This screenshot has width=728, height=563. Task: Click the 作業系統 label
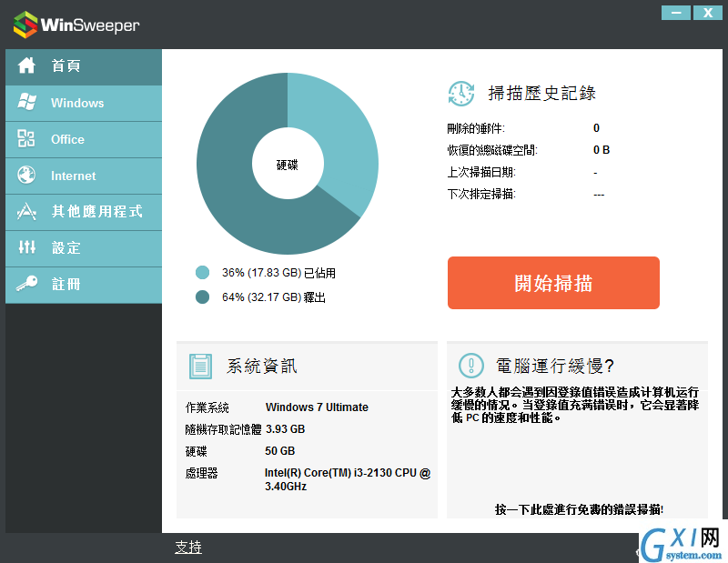coord(207,407)
